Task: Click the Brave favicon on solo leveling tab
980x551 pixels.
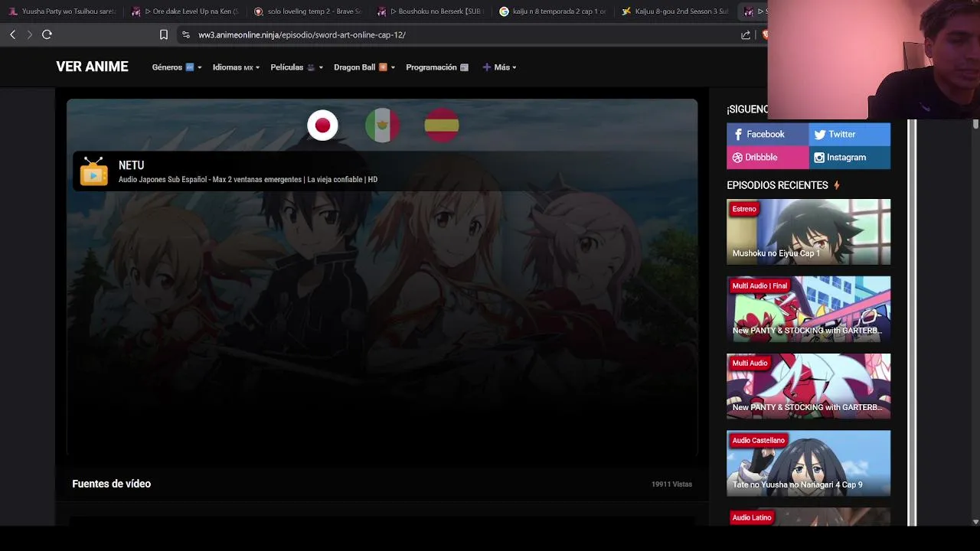Action: (258, 11)
